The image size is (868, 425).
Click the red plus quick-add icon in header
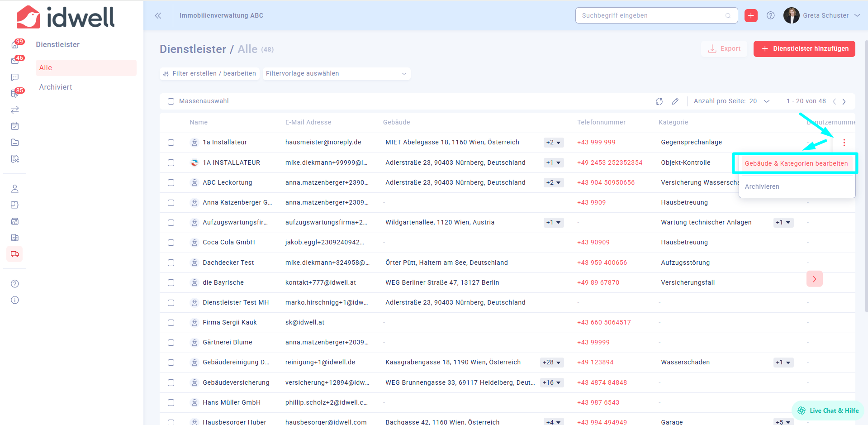751,15
